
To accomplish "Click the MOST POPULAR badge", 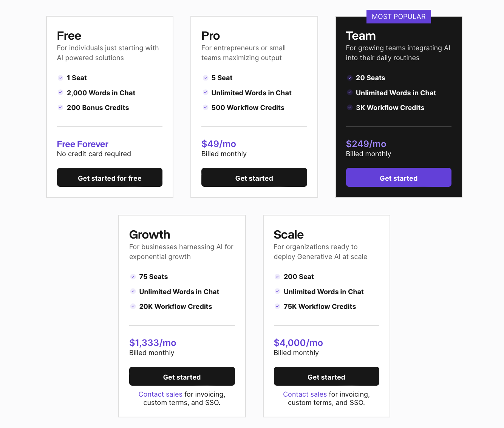I will [399, 17].
